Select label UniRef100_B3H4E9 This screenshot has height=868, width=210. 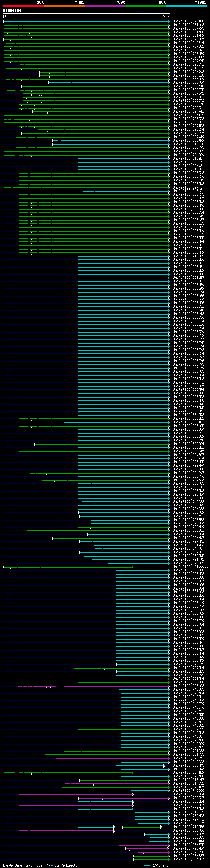tap(188, 773)
